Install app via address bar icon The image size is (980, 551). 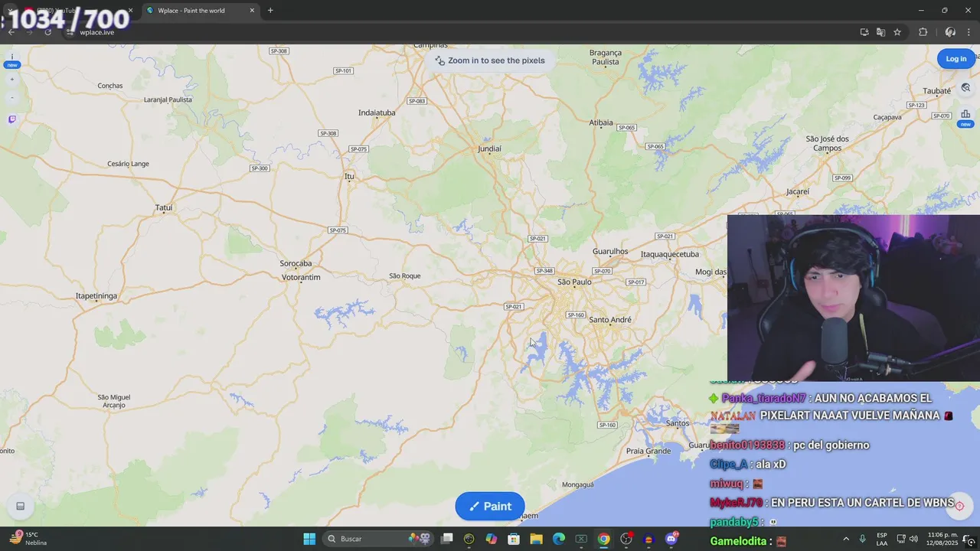coord(864,32)
